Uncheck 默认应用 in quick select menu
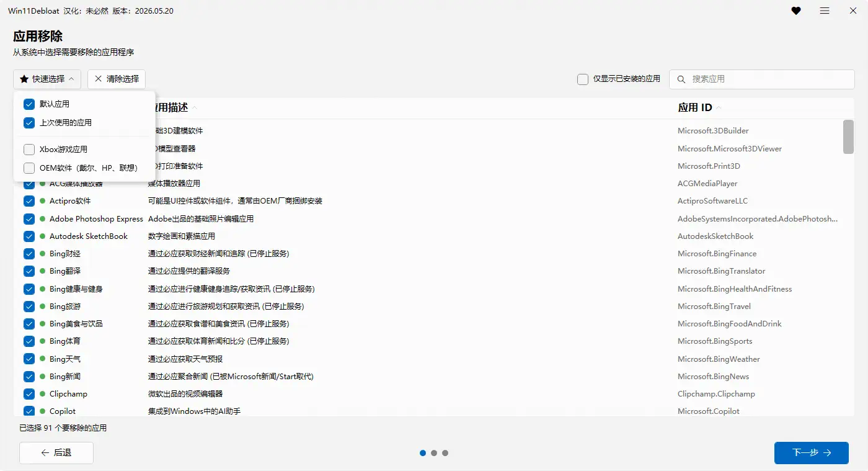The width and height of the screenshot is (868, 471). coord(29,104)
